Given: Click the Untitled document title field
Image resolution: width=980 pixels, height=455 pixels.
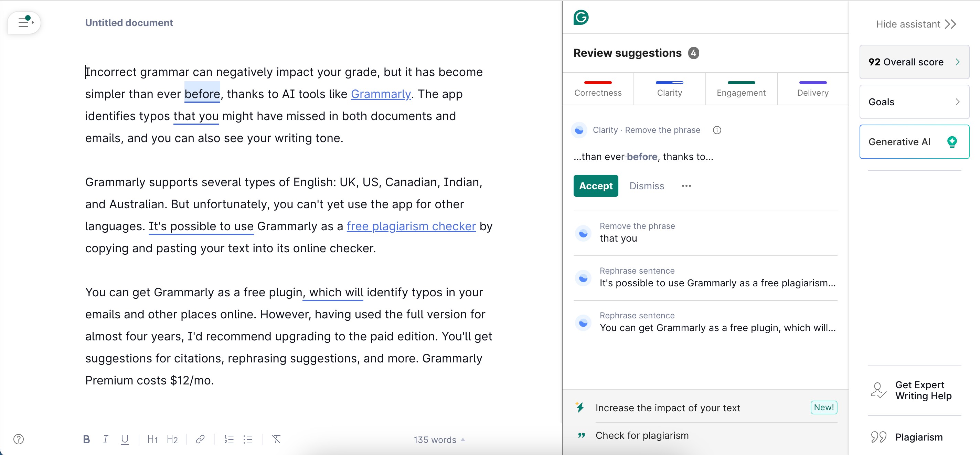Looking at the screenshot, I should click(129, 23).
